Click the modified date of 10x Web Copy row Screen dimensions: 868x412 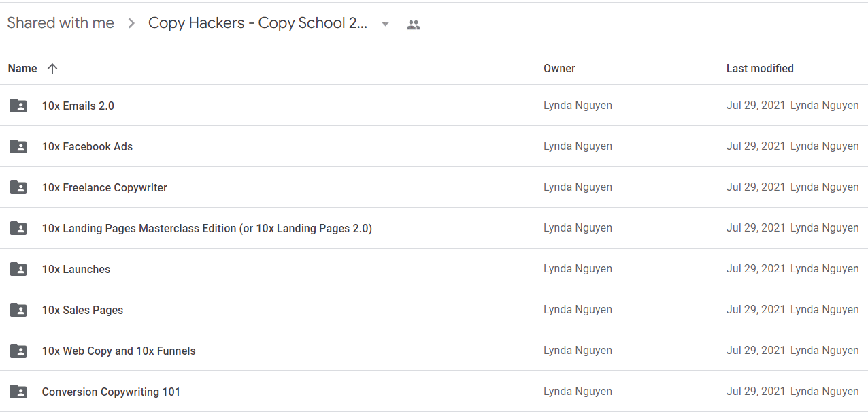(x=756, y=351)
